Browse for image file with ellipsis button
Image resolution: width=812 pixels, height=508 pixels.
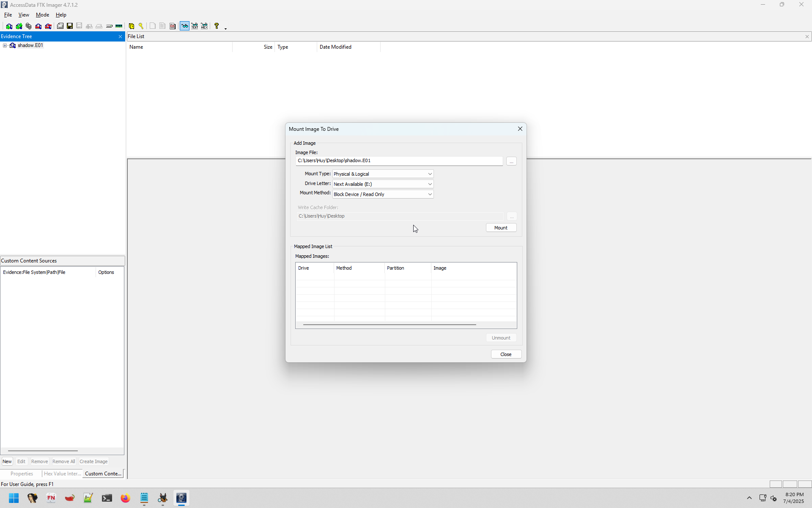coord(511,161)
